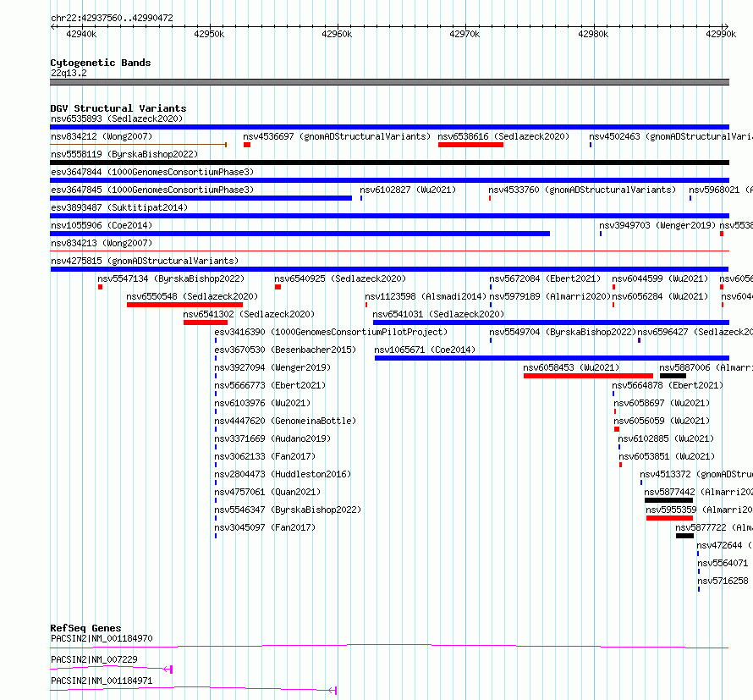The width and height of the screenshot is (753, 700).
Task: Select the nsv5955359 red variant bar
Action: (669, 518)
